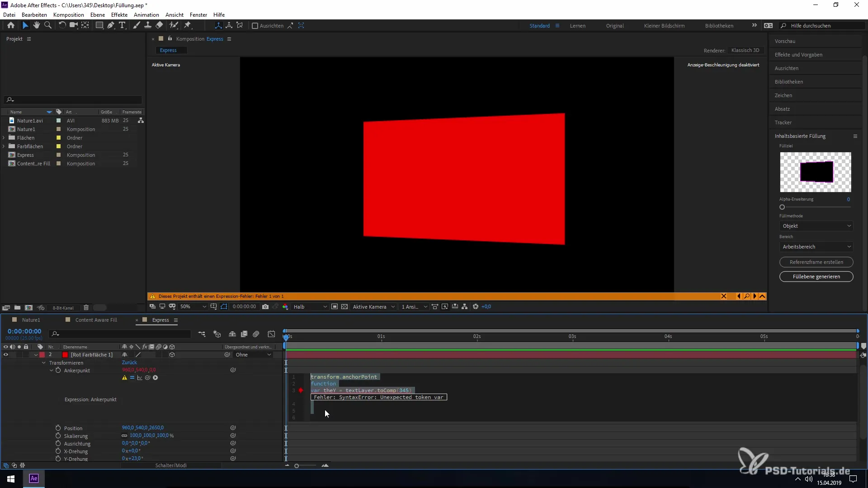
Task: Toggle Position stopwatch
Action: 58,428
